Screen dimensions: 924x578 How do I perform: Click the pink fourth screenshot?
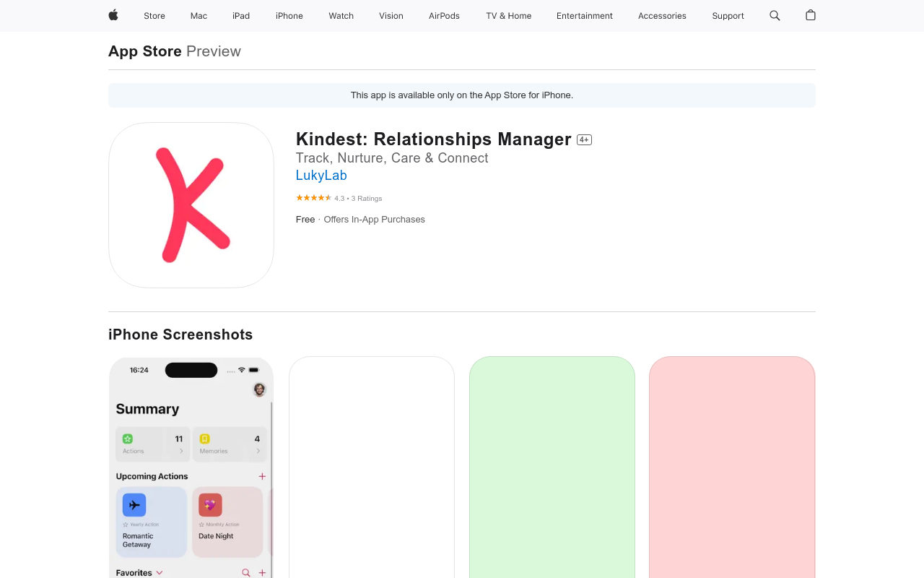pyautogui.click(x=732, y=467)
